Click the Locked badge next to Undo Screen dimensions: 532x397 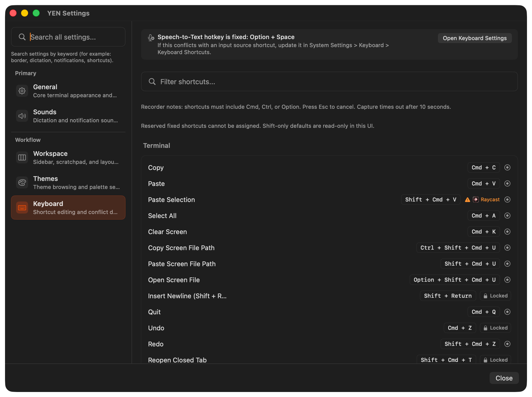[495, 328]
